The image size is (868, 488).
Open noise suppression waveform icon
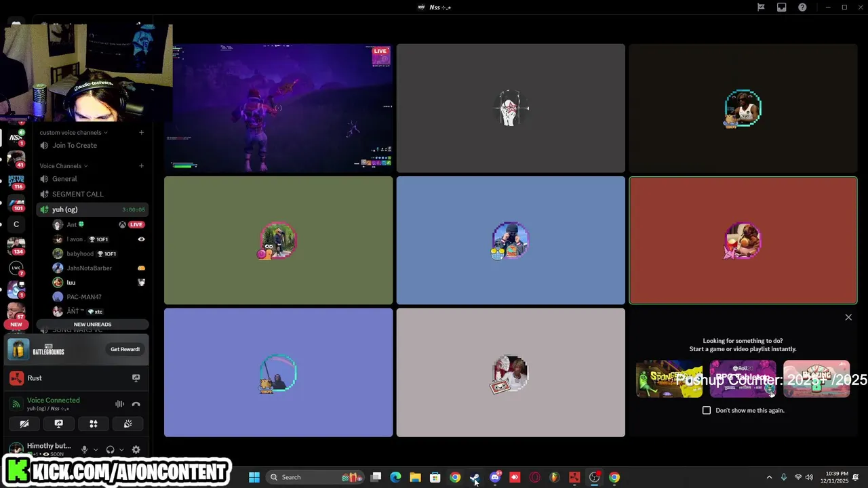coord(119,404)
